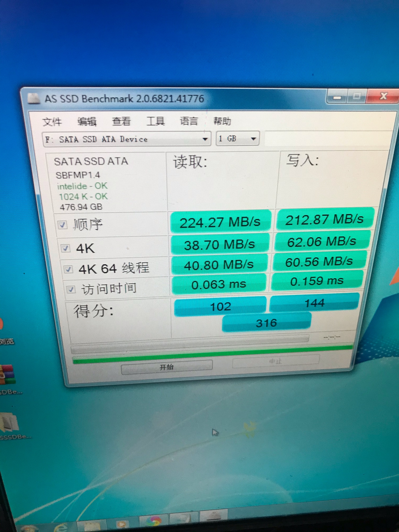This screenshot has height=532, width=399.
Task: Click the AS SSD Benchmark title bar icon
Action: coord(34,99)
